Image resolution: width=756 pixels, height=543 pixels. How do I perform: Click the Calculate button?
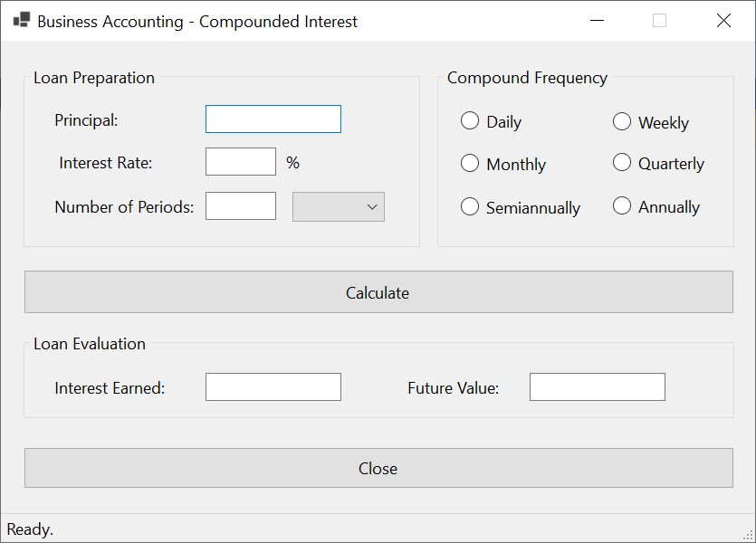point(378,292)
